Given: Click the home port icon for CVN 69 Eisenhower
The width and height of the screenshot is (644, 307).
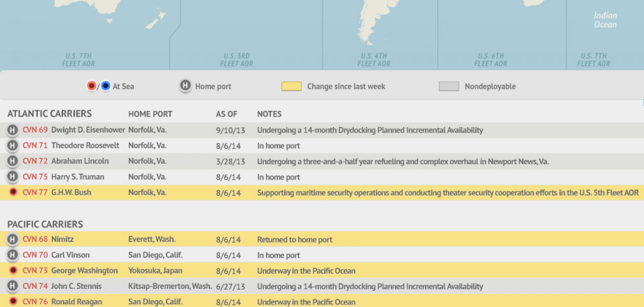Looking at the screenshot, I should pos(12,130).
